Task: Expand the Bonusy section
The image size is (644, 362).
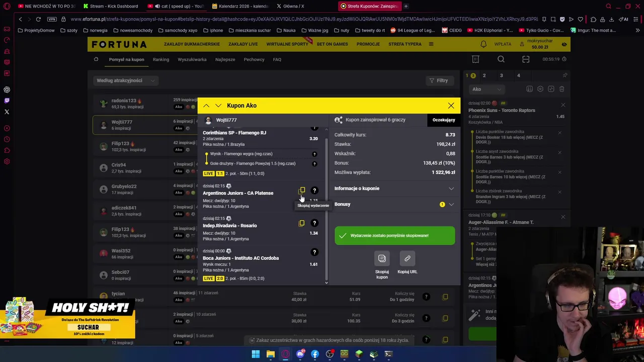Action: (x=394, y=204)
